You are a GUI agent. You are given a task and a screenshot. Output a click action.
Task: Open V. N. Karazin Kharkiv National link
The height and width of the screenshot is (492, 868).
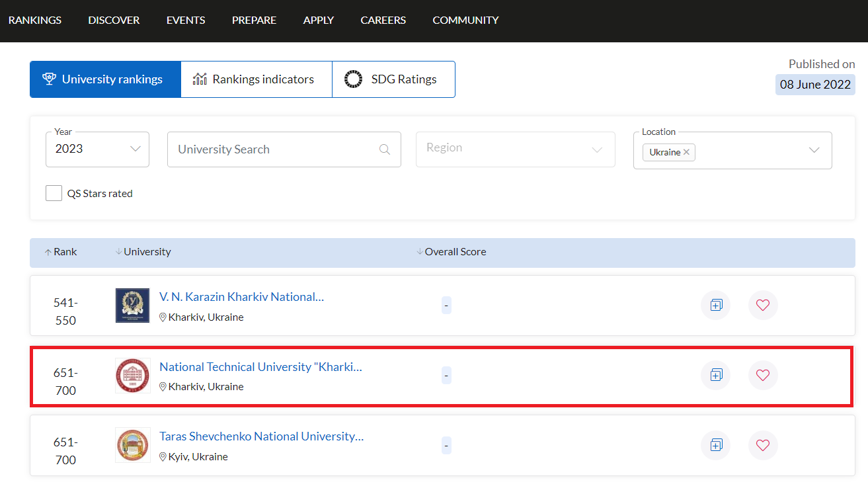242,297
